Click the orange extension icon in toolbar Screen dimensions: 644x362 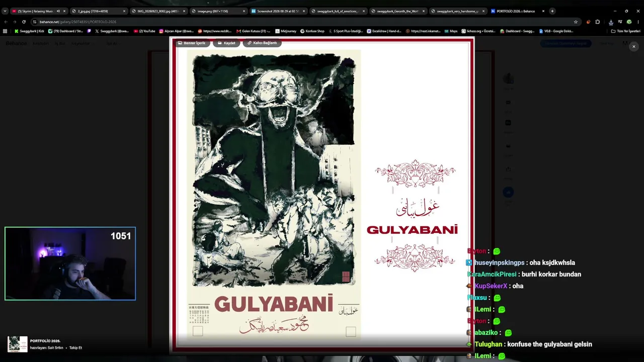point(588,22)
